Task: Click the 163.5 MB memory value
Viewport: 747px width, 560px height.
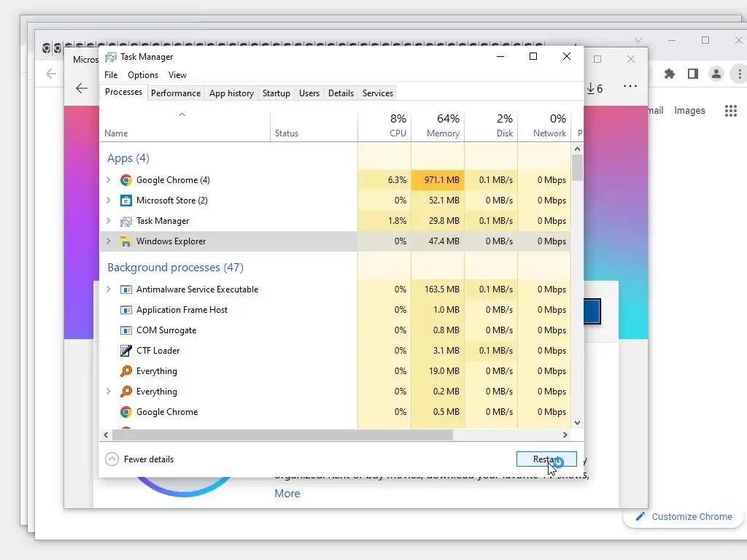Action: [x=442, y=289]
